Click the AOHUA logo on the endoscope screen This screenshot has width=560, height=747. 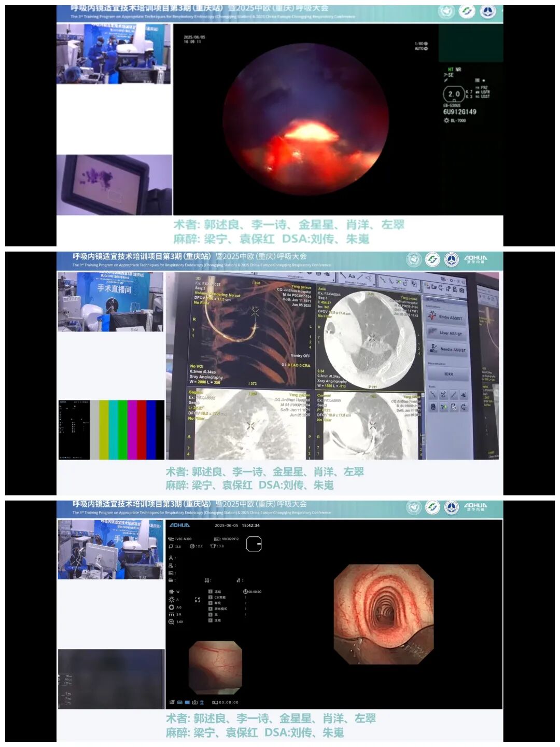pyautogui.click(x=180, y=525)
